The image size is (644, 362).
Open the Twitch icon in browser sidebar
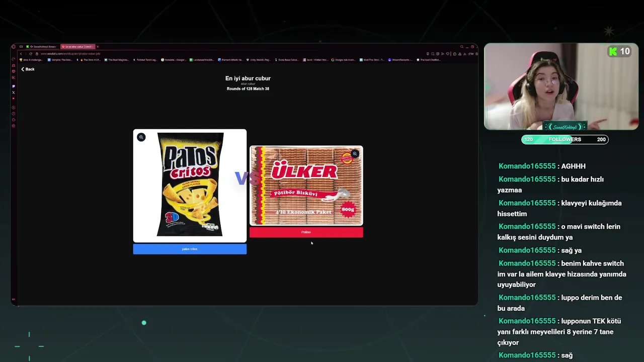pyautogui.click(x=14, y=86)
